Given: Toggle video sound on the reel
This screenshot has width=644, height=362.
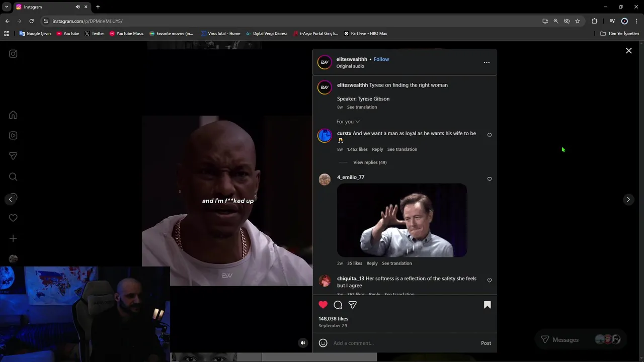Looking at the screenshot, I should (303, 343).
